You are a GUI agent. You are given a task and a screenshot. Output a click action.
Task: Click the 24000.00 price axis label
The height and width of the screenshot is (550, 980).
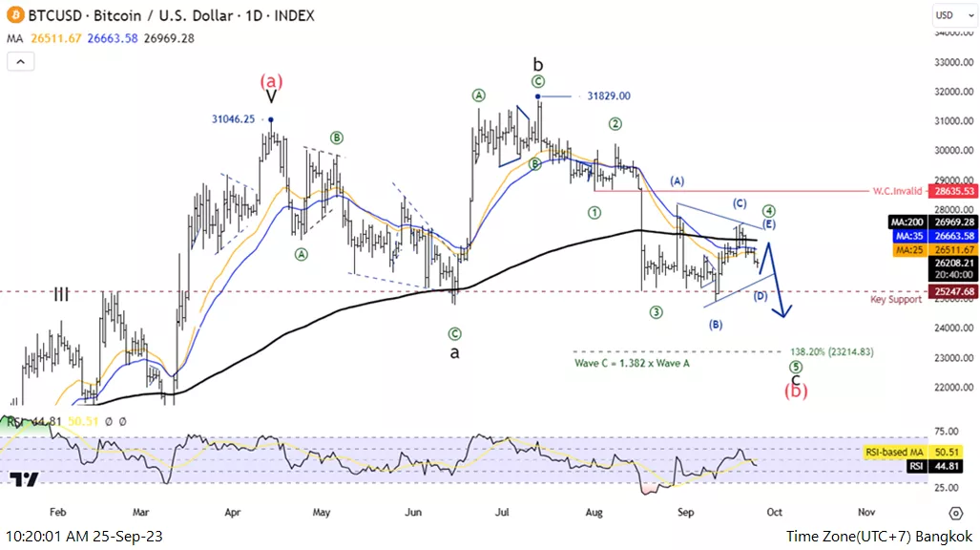953,328
